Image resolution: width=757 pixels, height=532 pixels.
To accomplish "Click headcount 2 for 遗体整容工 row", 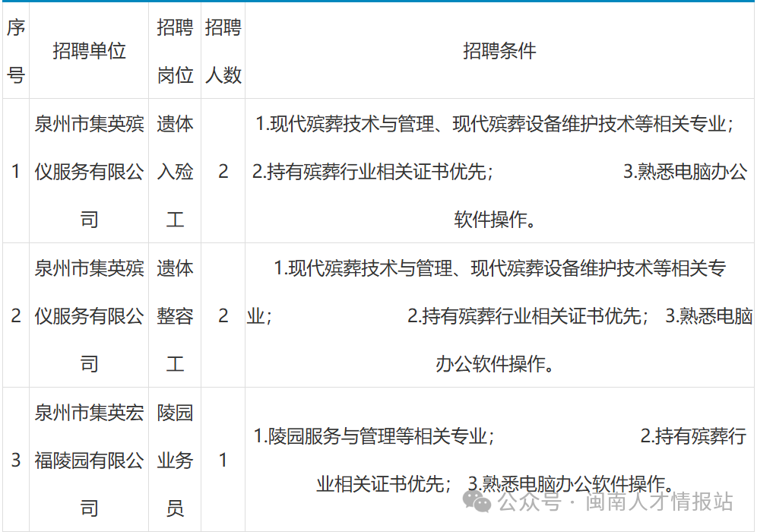I will coord(223,315).
